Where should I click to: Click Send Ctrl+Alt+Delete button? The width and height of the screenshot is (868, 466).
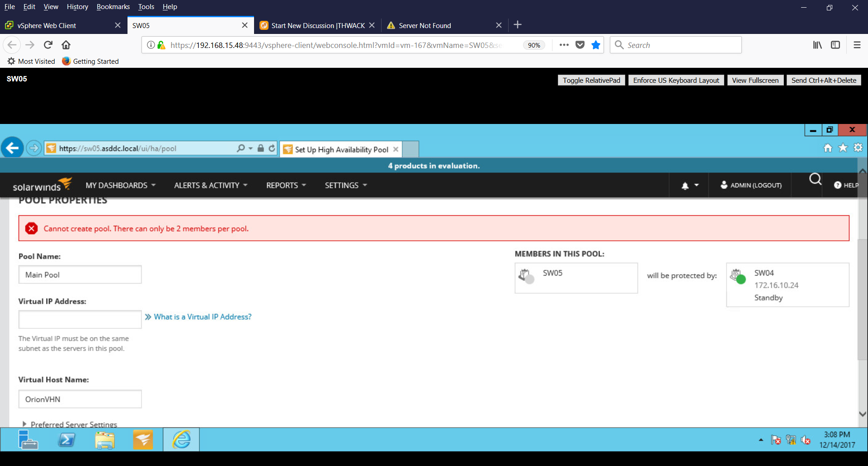[x=824, y=80]
